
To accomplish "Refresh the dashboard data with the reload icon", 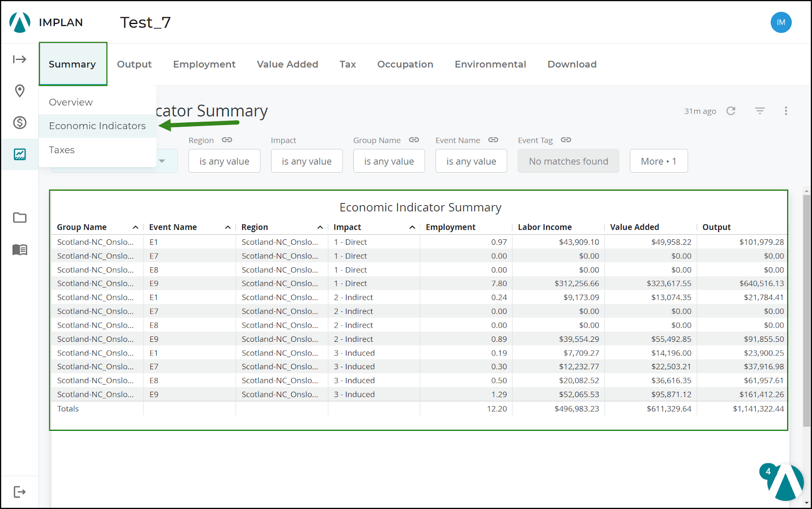I will (731, 111).
